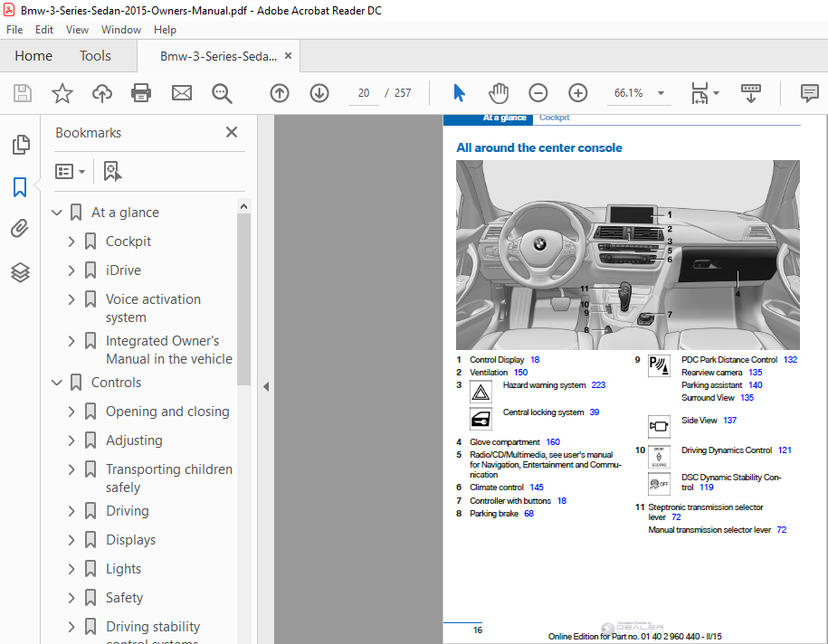Screen dimensions: 828x644
Task: Expand the iDrive bookmark
Action: click(71, 270)
